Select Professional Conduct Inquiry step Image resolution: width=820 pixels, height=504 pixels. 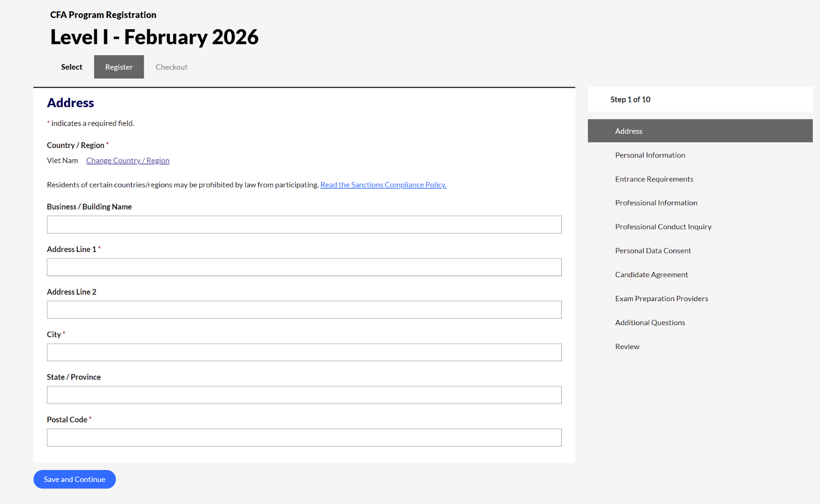coord(663,227)
